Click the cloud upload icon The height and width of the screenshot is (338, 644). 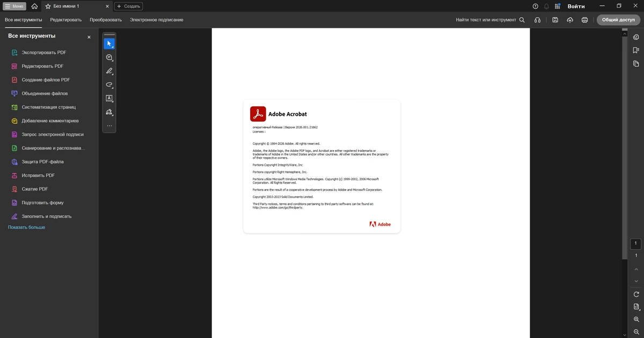pos(570,20)
